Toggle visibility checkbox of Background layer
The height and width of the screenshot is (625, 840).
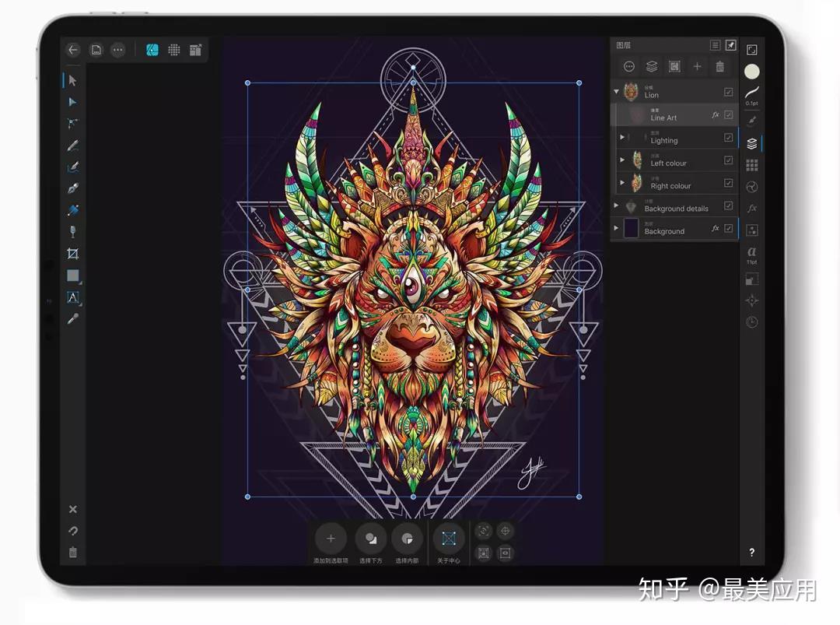point(729,228)
